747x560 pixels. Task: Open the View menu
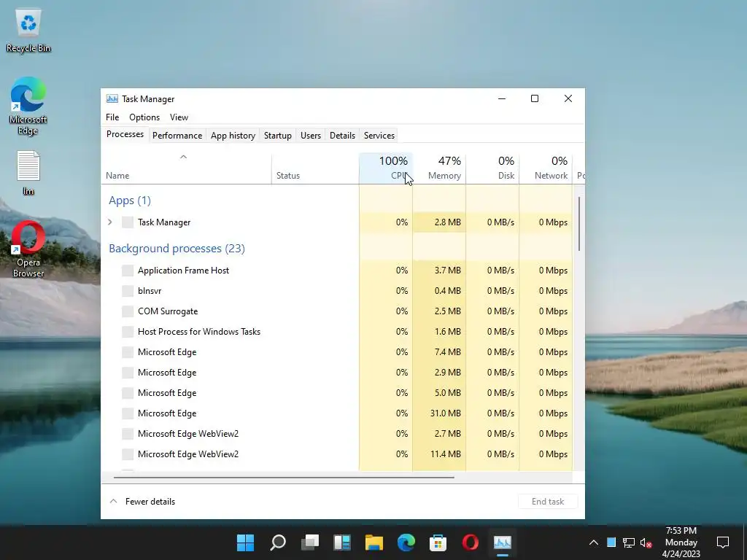coord(179,117)
